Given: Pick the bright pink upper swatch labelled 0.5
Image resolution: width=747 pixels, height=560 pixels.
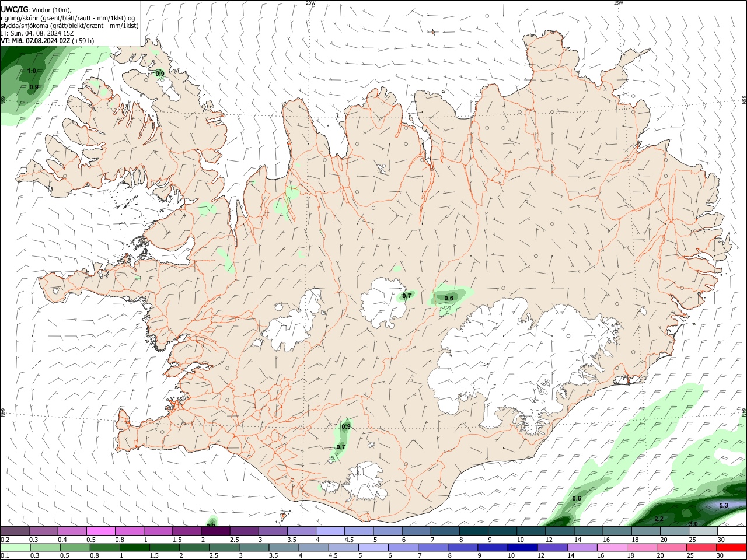Looking at the screenshot, I should click(x=100, y=531).
